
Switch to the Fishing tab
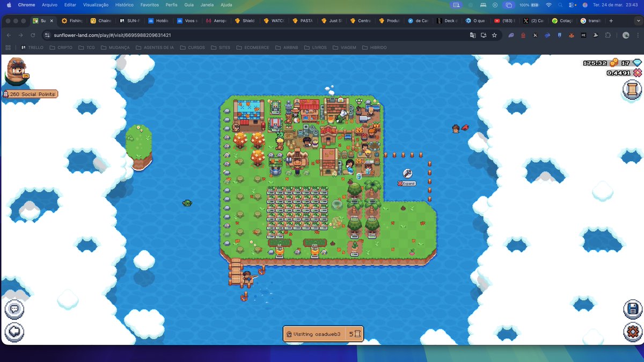(72, 20)
